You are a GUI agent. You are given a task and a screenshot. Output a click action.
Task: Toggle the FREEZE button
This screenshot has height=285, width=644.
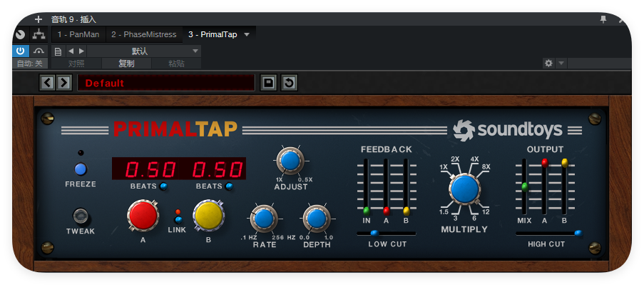81,169
